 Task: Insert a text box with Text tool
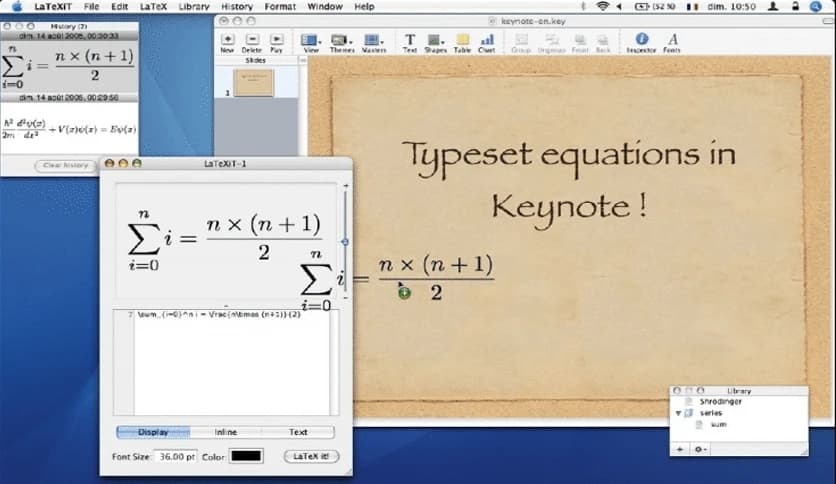tap(410, 39)
